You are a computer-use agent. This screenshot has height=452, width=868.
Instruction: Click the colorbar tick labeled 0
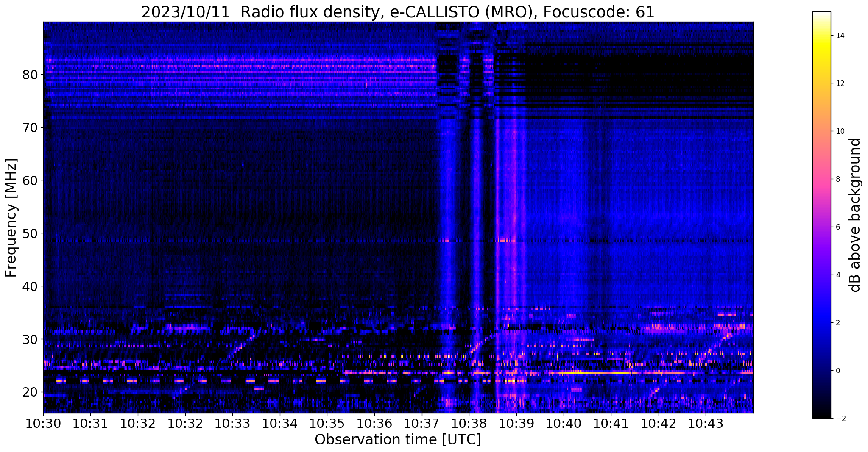[837, 371]
